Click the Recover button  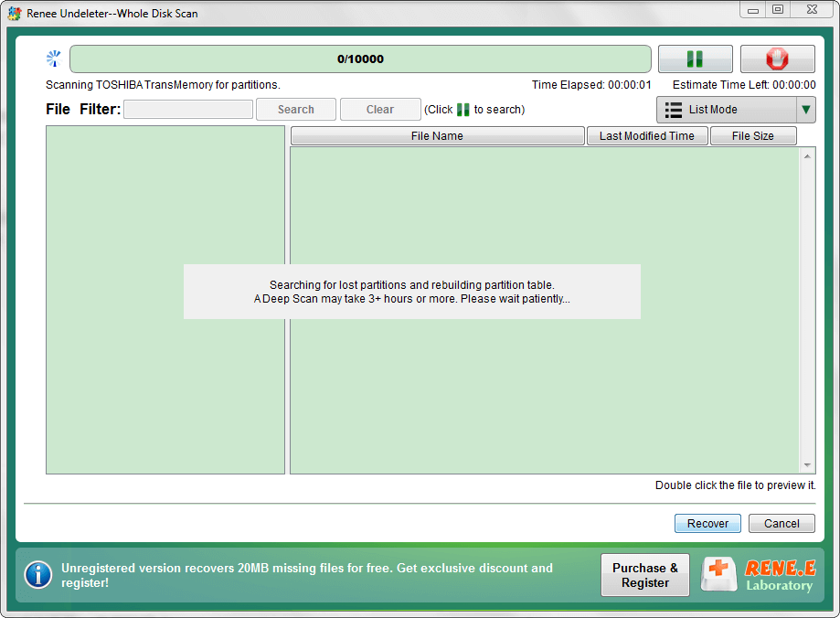tap(707, 523)
